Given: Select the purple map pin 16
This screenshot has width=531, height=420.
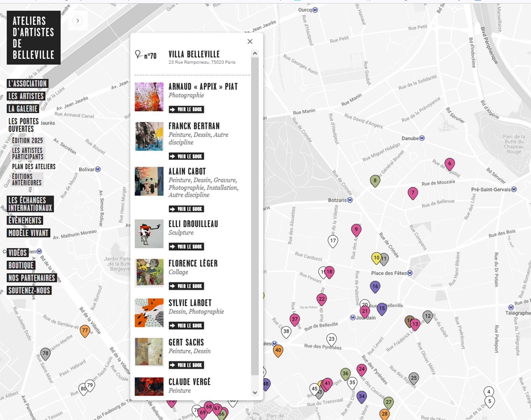Looking at the screenshot, I should coord(375,287).
